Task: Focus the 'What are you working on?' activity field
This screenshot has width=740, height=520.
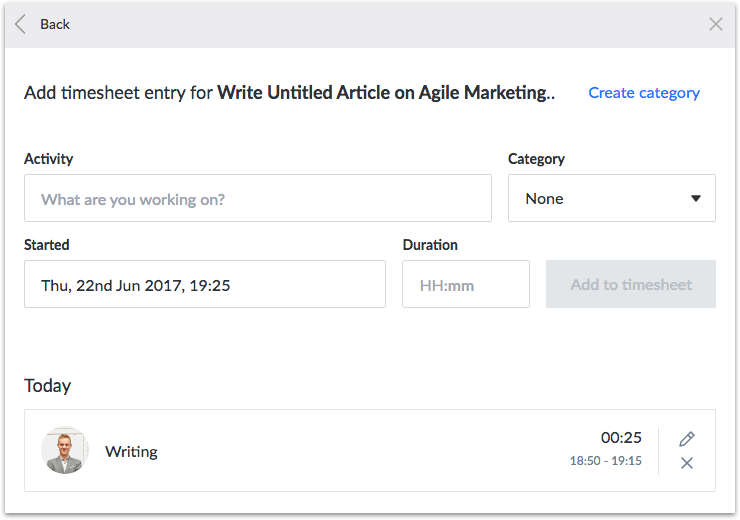Action: point(258,198)
